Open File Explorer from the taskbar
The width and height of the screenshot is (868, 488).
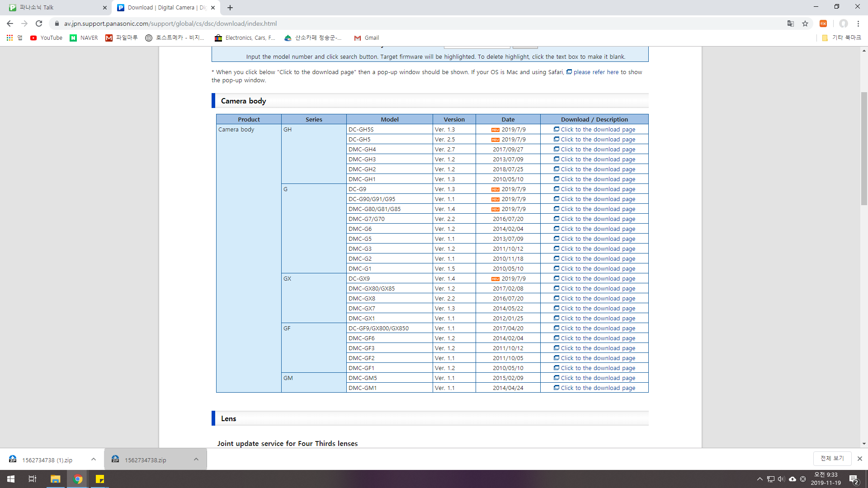click(x=55, y=479)
